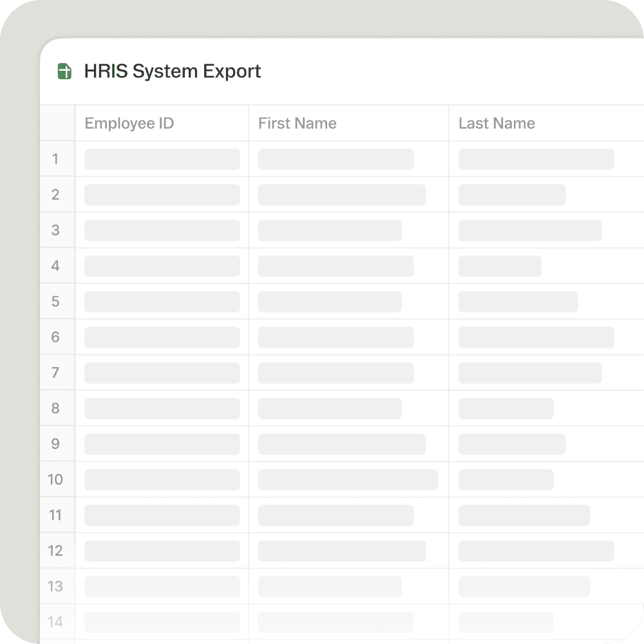Select the Employee ID column header

pos(129,123)
